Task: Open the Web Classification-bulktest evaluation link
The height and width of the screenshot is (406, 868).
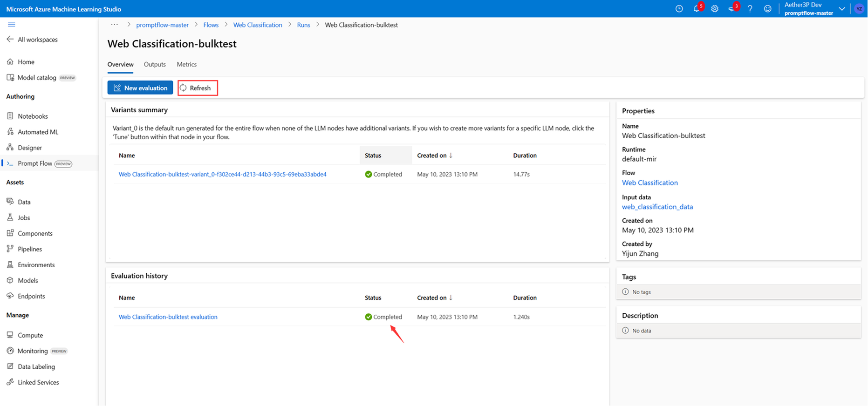Action: point(168,317)
